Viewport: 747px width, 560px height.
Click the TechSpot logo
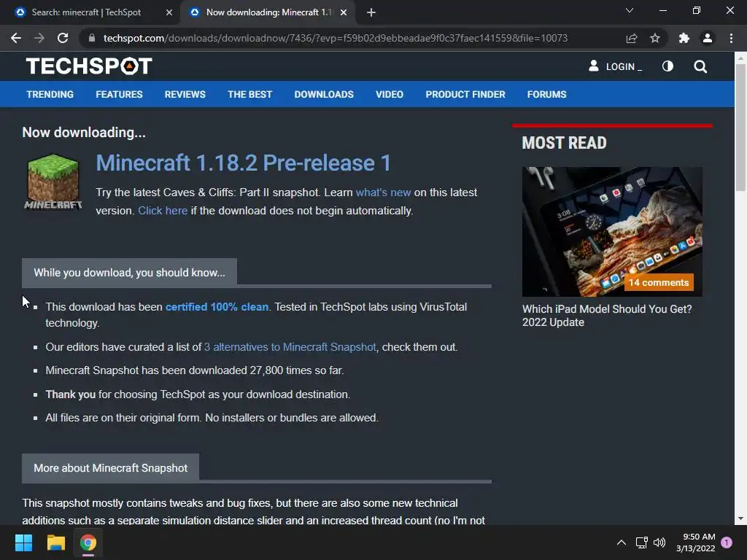89,66
